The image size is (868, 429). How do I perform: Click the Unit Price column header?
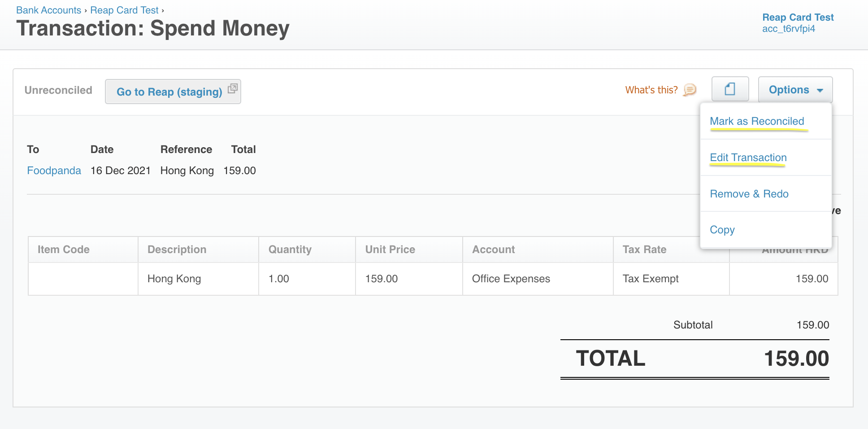[390, 250]
